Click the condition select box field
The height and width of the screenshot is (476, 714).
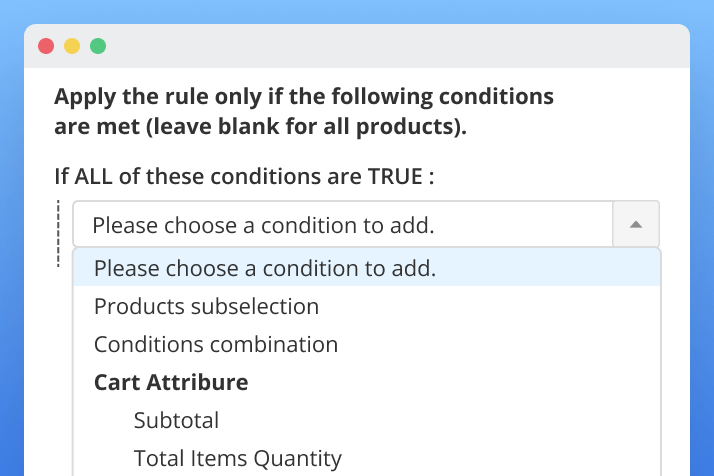pyautogui.click(x=342, y=225)
